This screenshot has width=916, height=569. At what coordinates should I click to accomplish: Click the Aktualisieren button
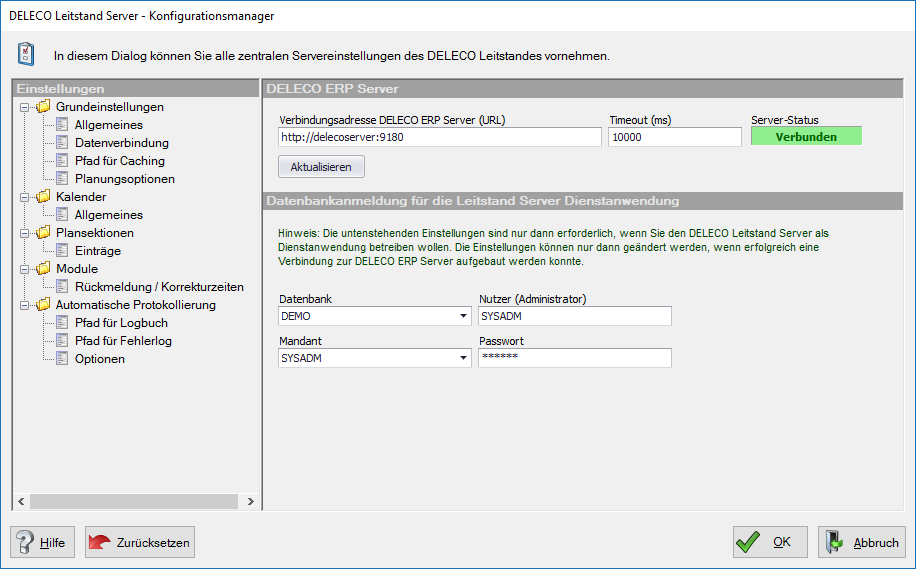321,166
